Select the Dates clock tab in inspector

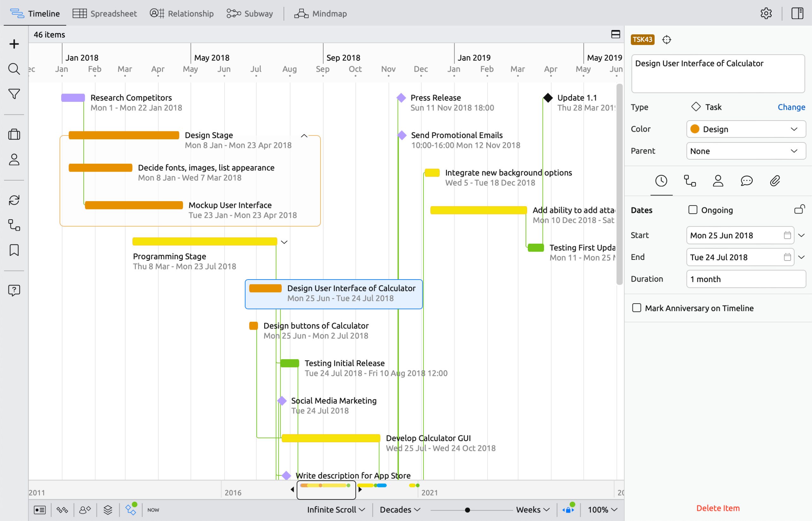(661, 181)
